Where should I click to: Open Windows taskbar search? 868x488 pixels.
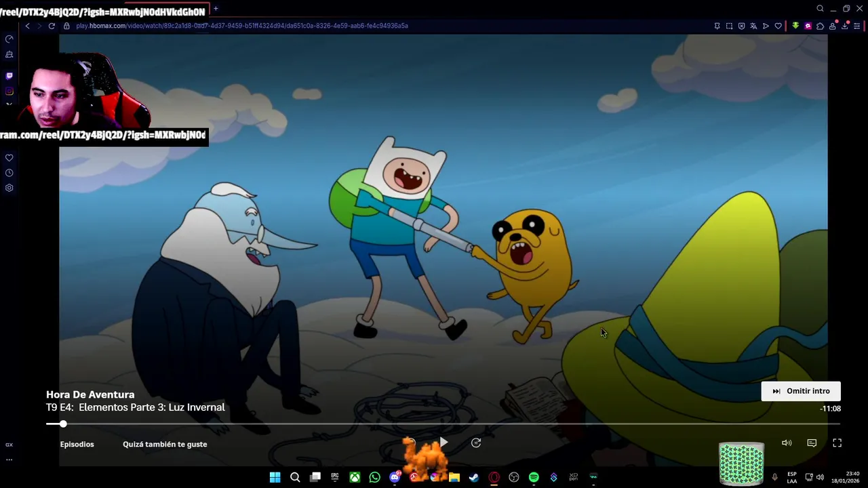coord(295,477)
